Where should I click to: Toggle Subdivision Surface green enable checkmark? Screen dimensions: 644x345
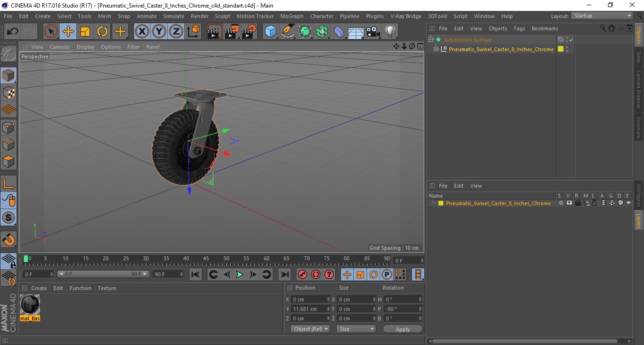click(x=571, y=40)
